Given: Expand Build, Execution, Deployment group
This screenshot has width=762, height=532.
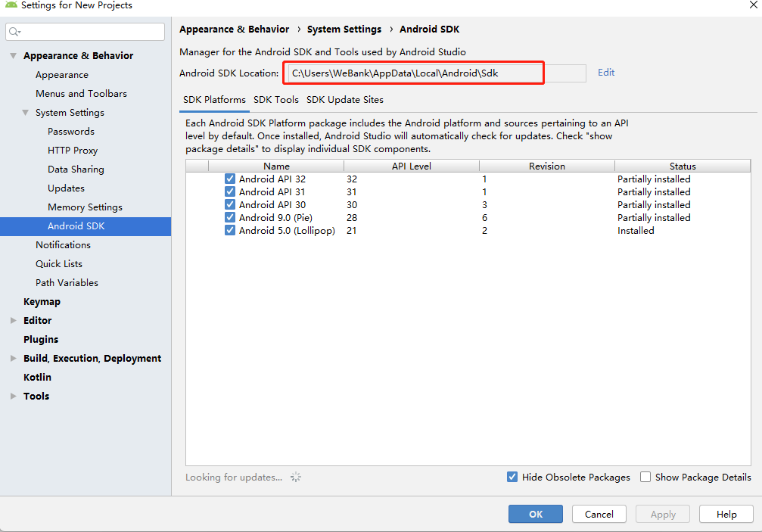Looking at the screenshot, I should point(13,359).
